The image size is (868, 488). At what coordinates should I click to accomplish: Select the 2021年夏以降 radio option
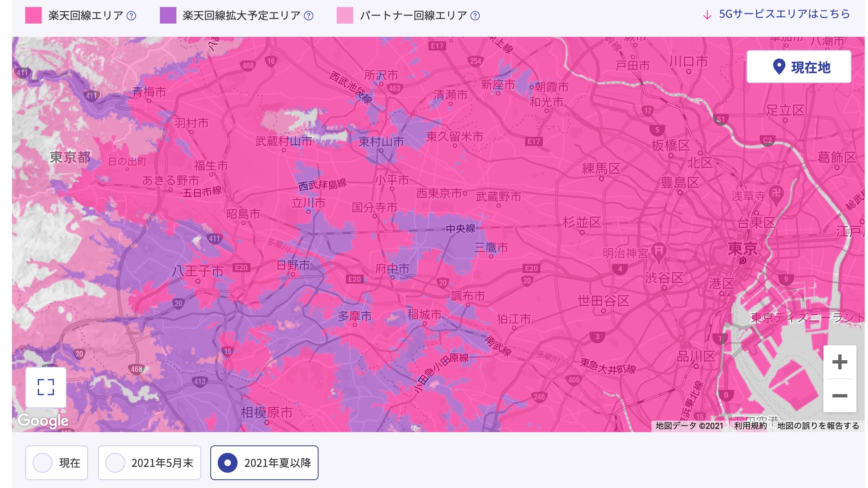228,463
